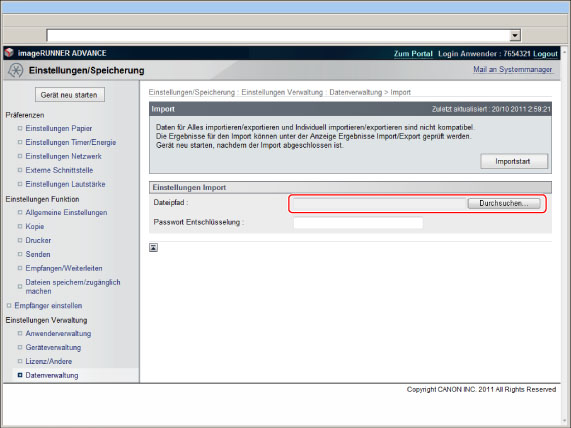Click the bullet icon beside Datenverwaltung
Image resolution: width=571 pixels, height=428 pixels.
tap(20, 375)
